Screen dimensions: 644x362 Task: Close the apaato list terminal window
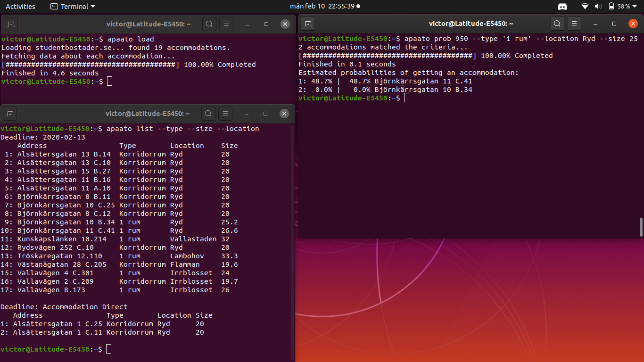point(284,114)
